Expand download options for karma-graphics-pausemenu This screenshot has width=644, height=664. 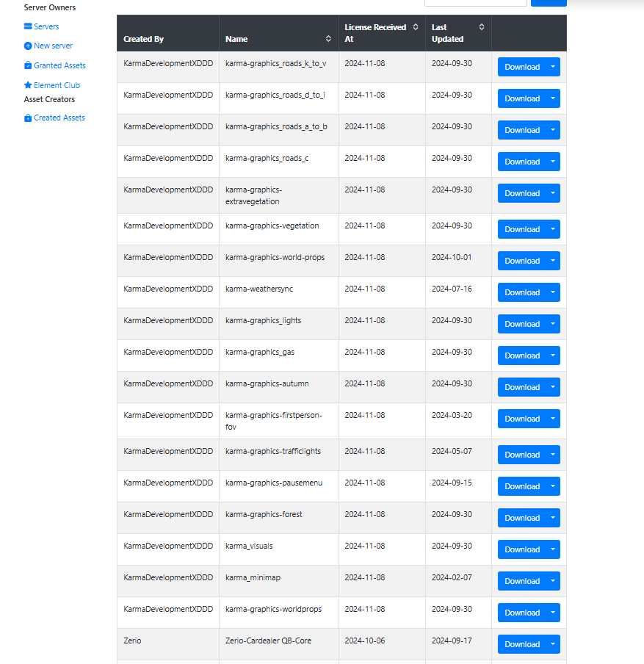click(553, 486)
